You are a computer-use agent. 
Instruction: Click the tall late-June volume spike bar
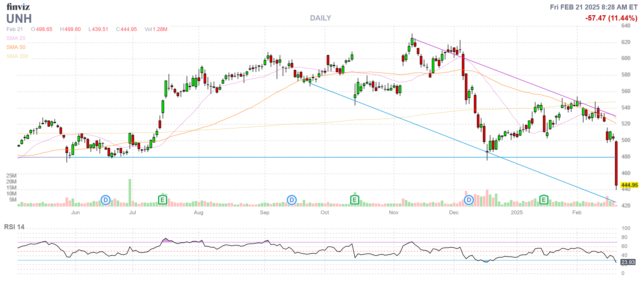[130, 192]
